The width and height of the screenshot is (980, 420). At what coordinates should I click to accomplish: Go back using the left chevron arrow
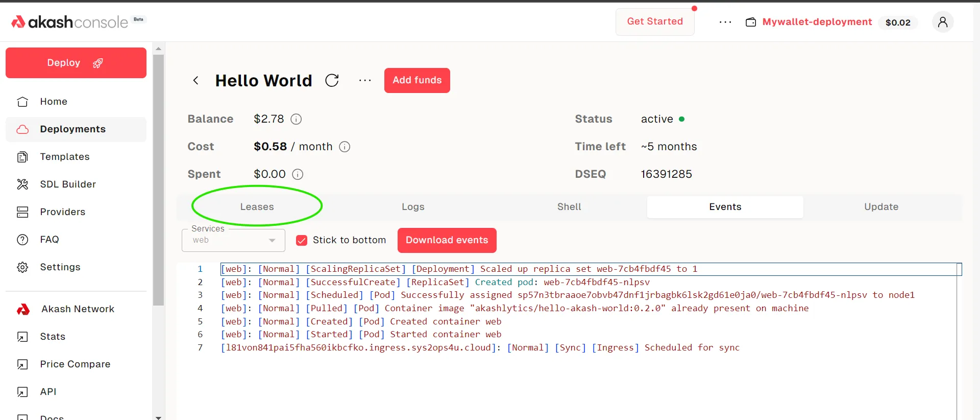point(195,80)
